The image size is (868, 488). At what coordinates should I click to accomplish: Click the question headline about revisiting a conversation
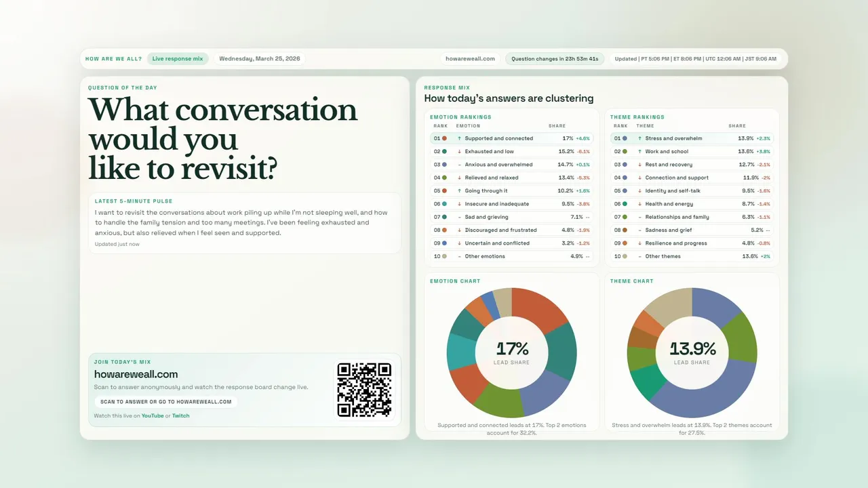[223, 139]
